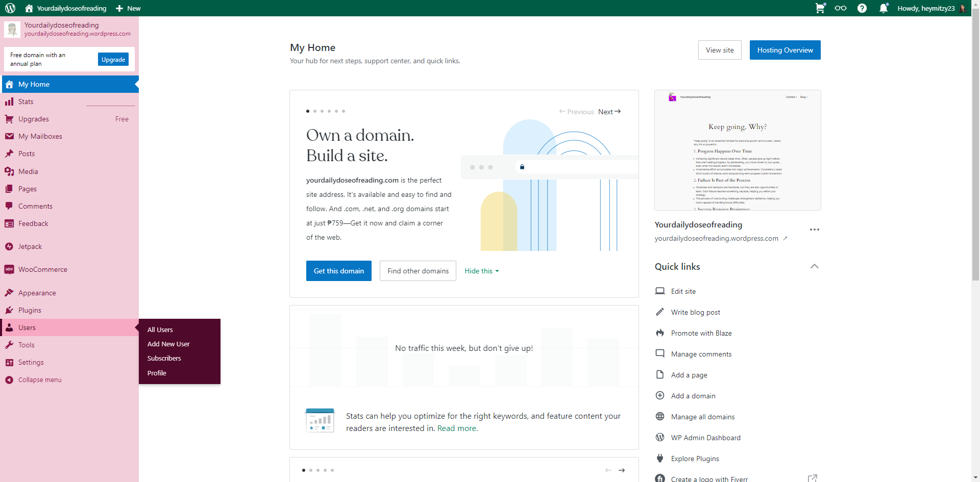Click the Add a domain plus-circle icon

[660, 396]
